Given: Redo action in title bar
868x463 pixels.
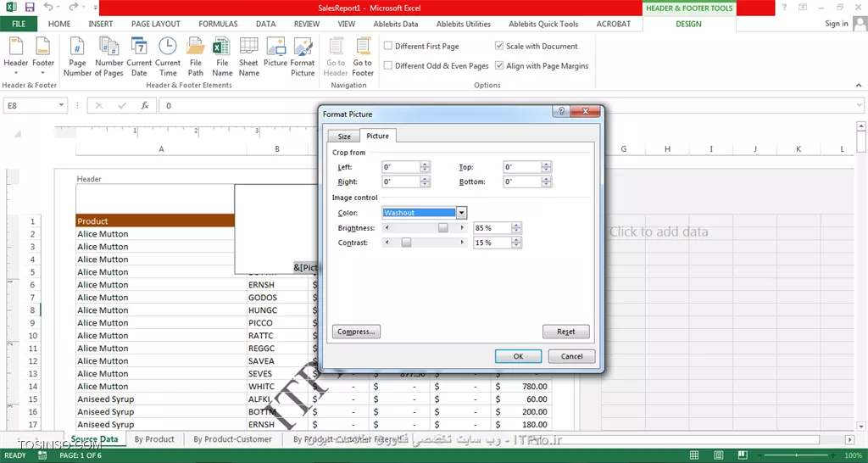Looking at the screenshot, I should coord(74,8).
